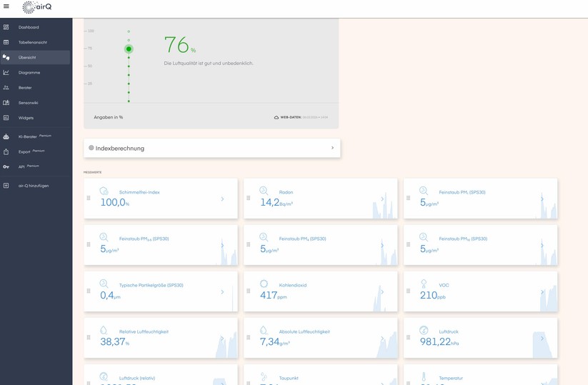588x385 pixels.
Task: Click the air-Q hinzufügen plus icon
Action: (6, 186)
